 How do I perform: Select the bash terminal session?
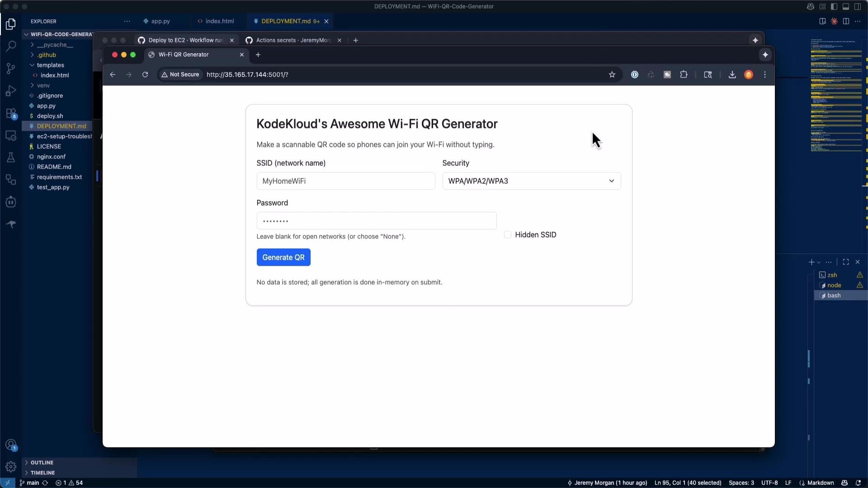point(841,296)
